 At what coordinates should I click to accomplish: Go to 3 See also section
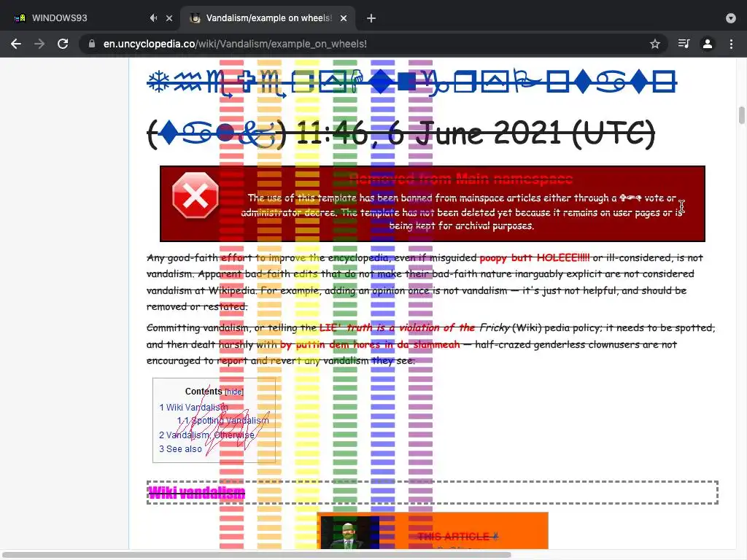click(181, 449)
